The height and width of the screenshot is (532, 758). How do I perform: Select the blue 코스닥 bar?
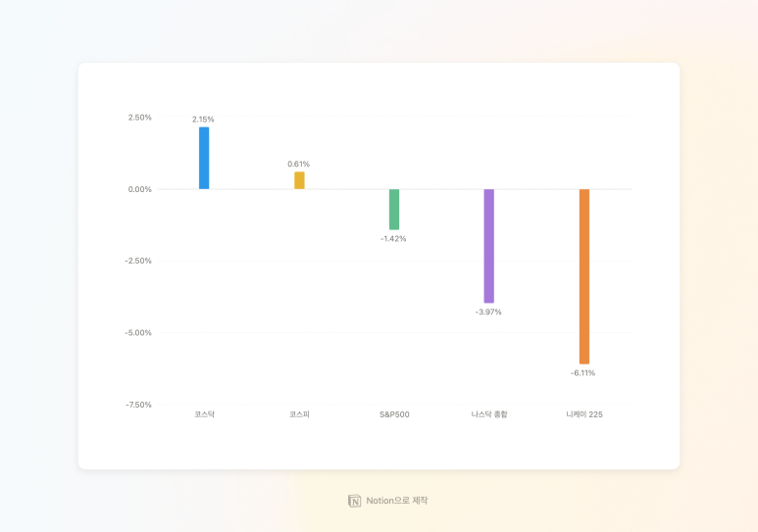(x=204, y=158)
